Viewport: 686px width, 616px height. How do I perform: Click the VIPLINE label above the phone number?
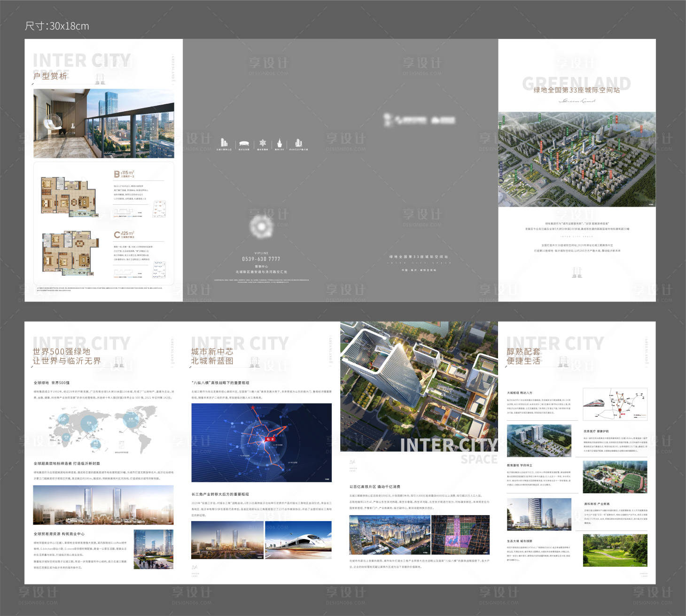click(x=261, y=253)
